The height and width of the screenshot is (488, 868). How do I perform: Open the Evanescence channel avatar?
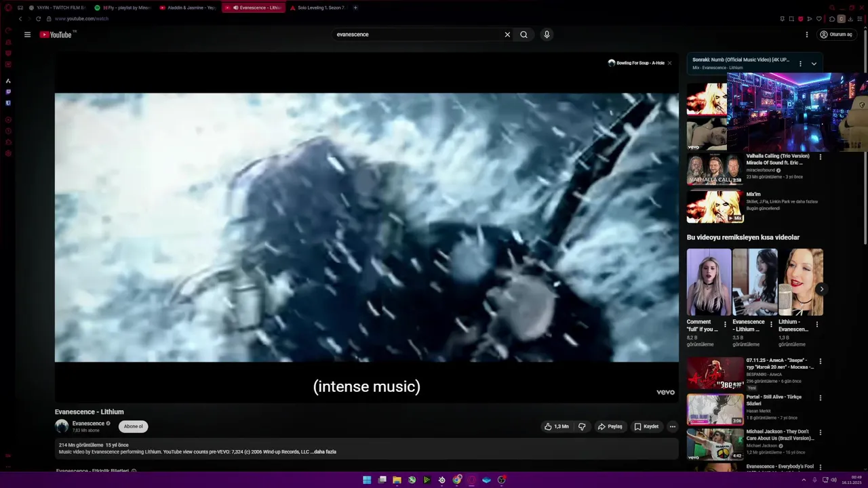[62, 426]
